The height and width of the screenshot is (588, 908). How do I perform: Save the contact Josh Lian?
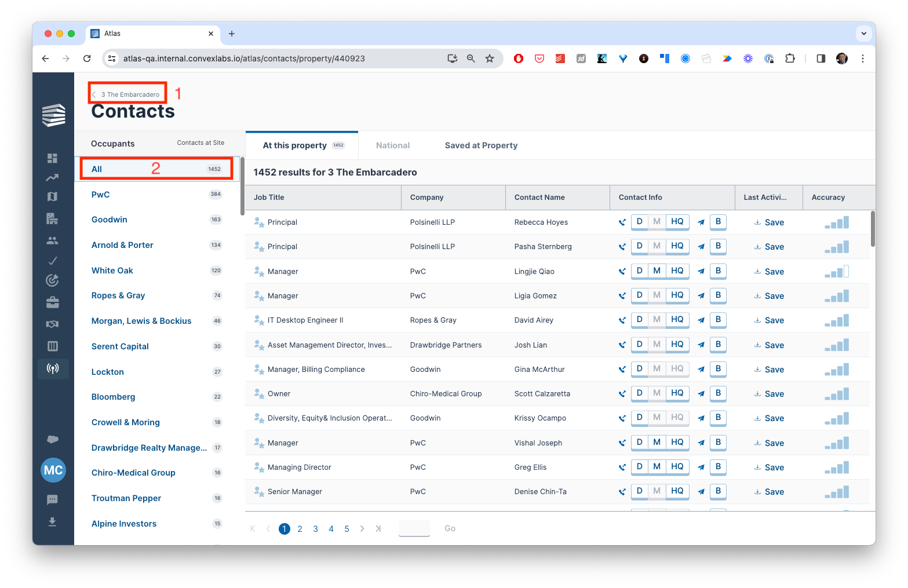pyautogui.click(x=769, y=345)
